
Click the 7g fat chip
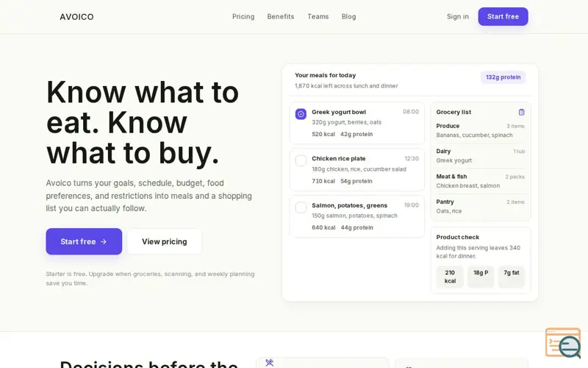coord(511,277)
